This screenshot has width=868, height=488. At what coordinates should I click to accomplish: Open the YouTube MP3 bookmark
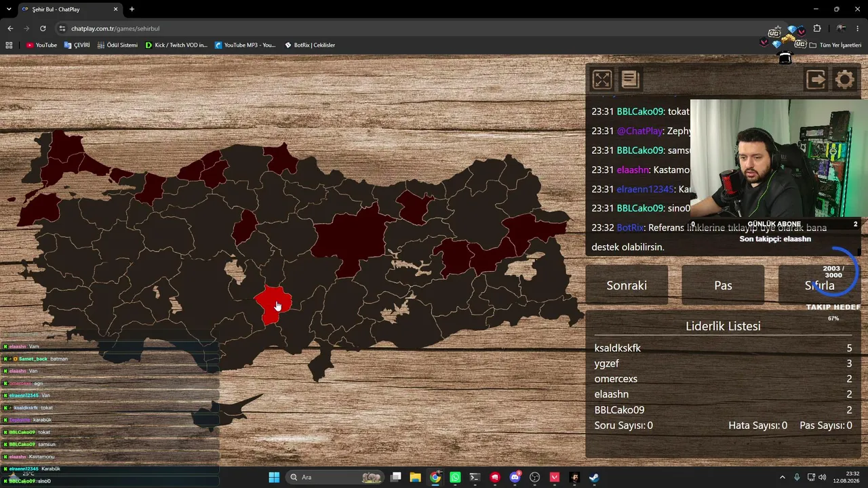(245, 45)
